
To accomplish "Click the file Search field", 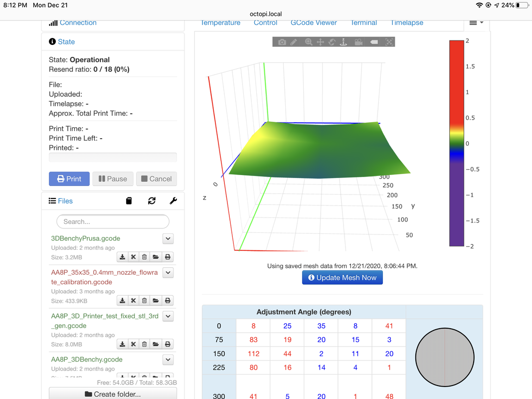I will 113,221.
